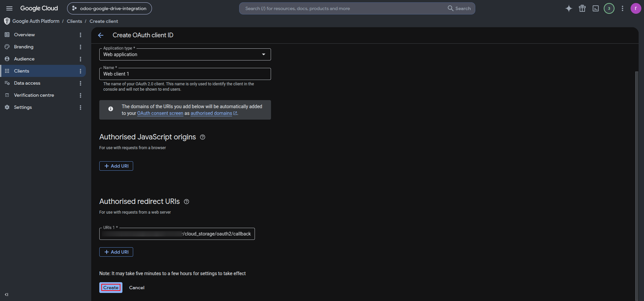Open the notifications badge showing 3
Screen dimensions: 644x301
pyautogui.click(x=609, y=8)
